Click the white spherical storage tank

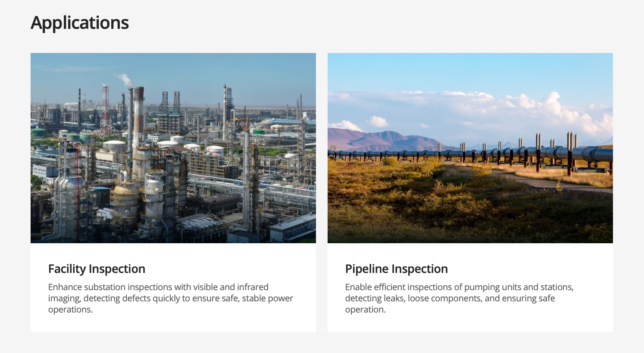pos(214,150)
